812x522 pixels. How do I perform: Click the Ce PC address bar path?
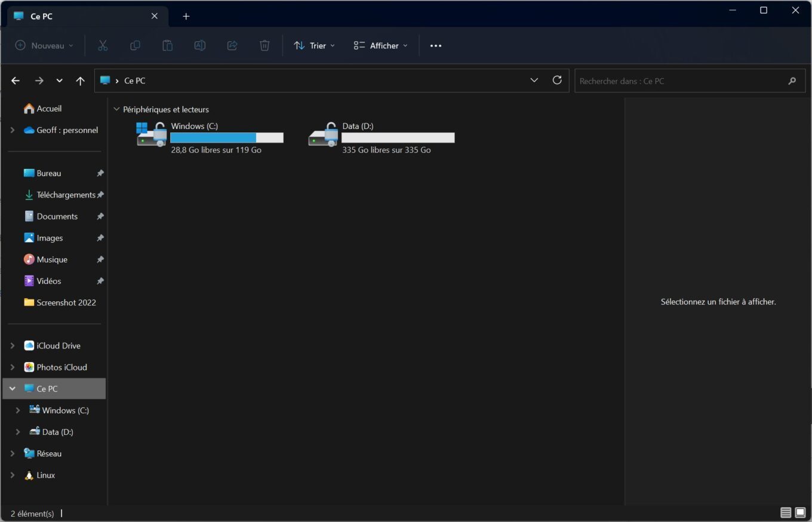[x=134, y=81]
